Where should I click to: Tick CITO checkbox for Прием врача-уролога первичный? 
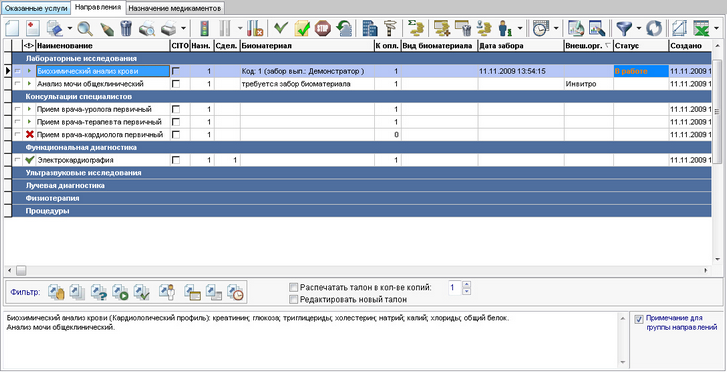(175, 109)
